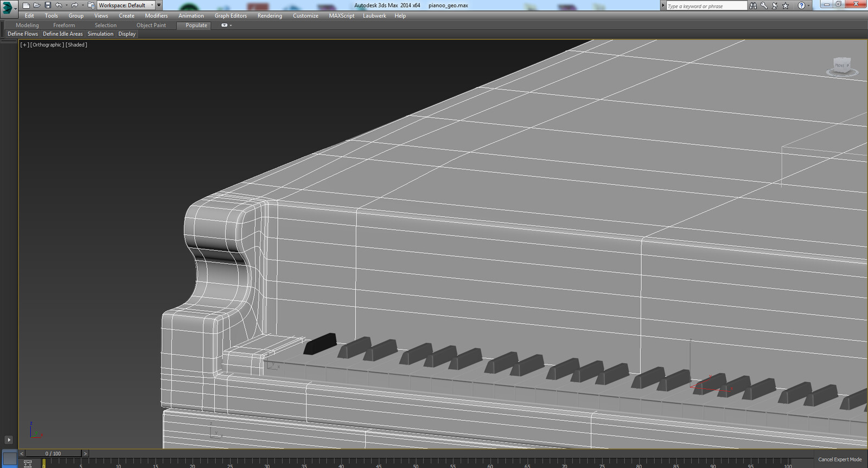This screenshot has width=868, height=468.
Task: Open the Workspace: Default dropdown
Action: click(125, 5)
